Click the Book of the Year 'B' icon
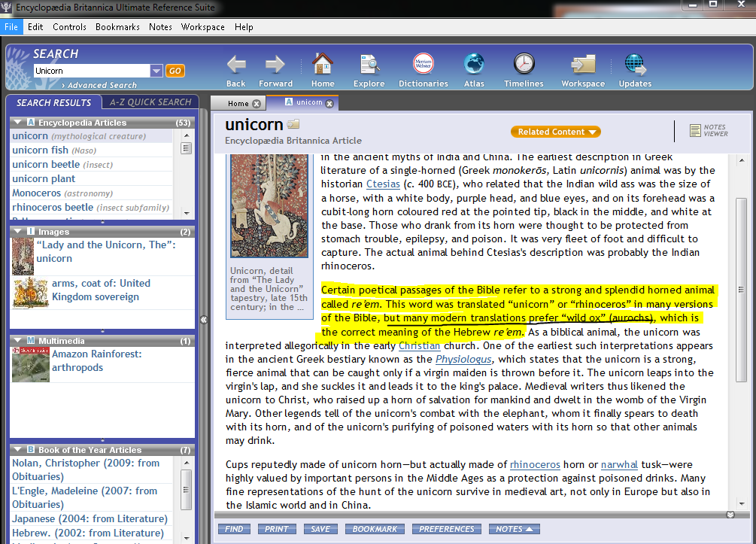 [x=31, y=449]
